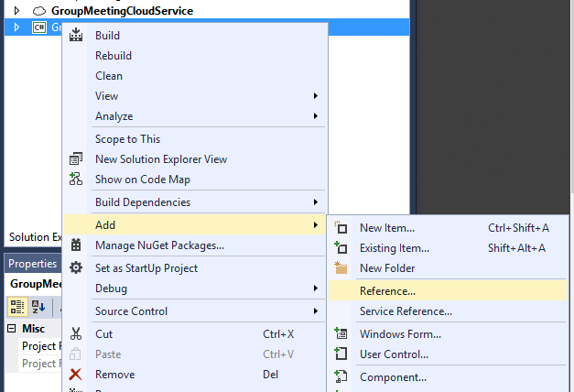This screenshot has width=574, height=392.
Task: Click the Windows Form icon
Action: pyautogui.click(x=341, y=334)
